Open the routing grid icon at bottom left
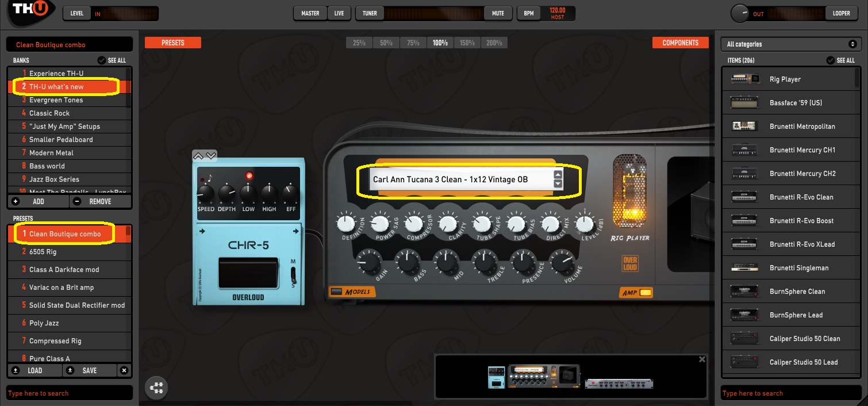Viewport: 868px width, 406px height. point(157,388)
